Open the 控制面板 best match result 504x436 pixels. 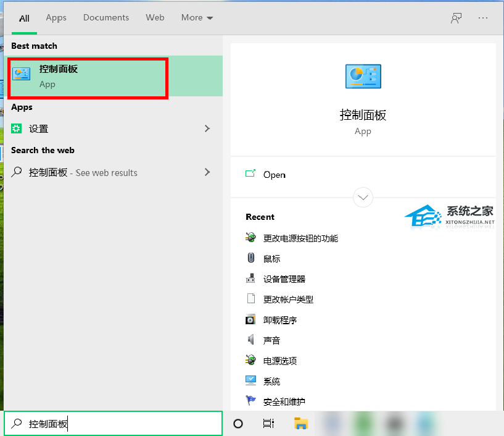tap(113, 76)
